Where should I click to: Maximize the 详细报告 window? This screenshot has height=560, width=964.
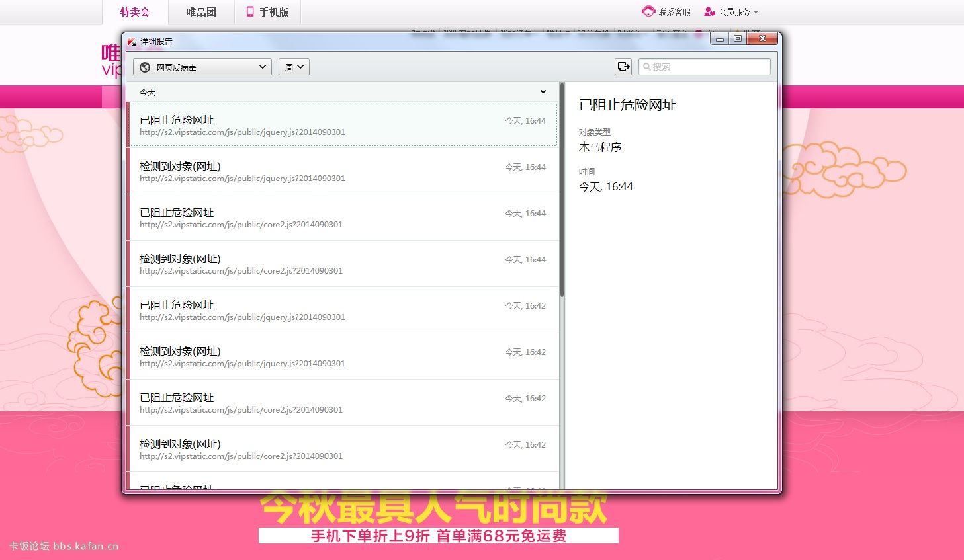click(x=737, y=39)
